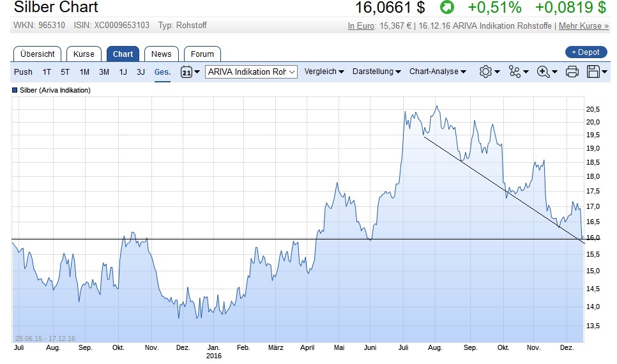Select the Ges. total time range

162,72
